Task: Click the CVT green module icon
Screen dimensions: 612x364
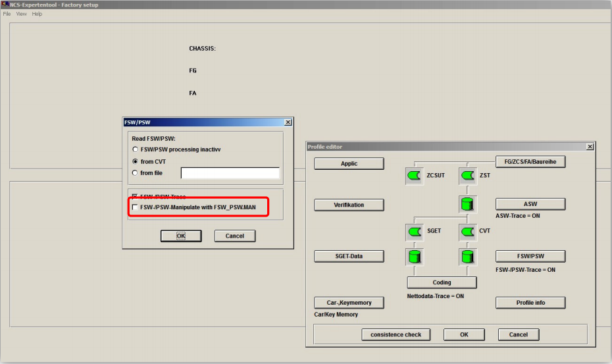Action: (x=468, y=232)
